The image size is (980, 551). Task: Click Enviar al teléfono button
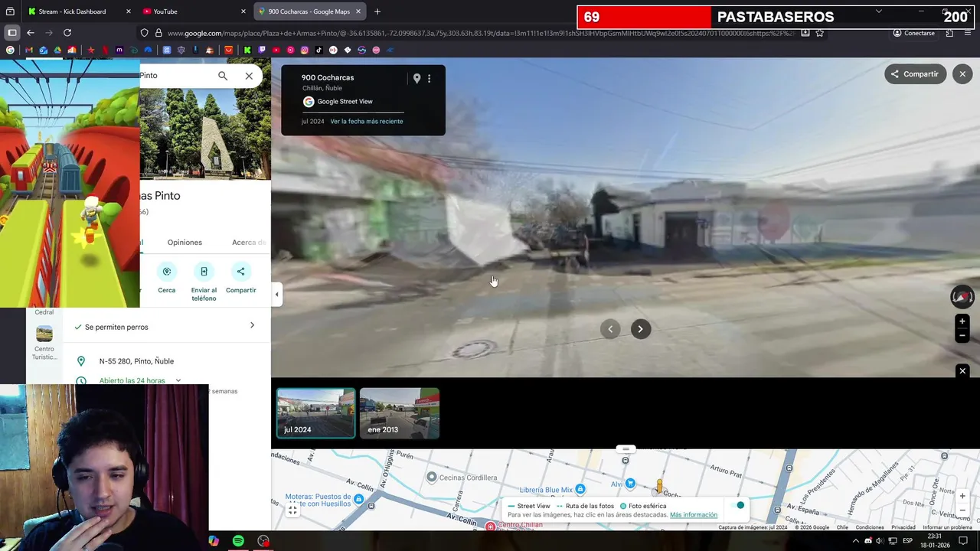204,282
